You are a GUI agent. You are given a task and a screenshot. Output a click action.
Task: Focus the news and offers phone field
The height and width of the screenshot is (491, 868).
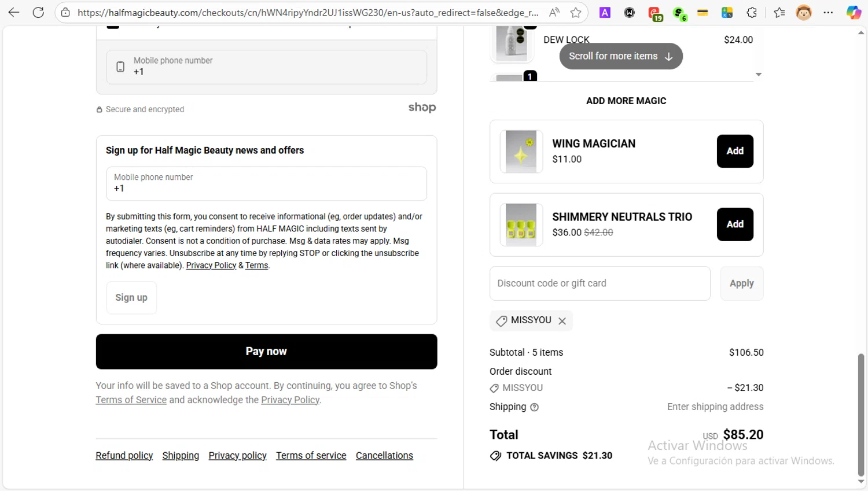pyautogui.click(x=266, y=184)
